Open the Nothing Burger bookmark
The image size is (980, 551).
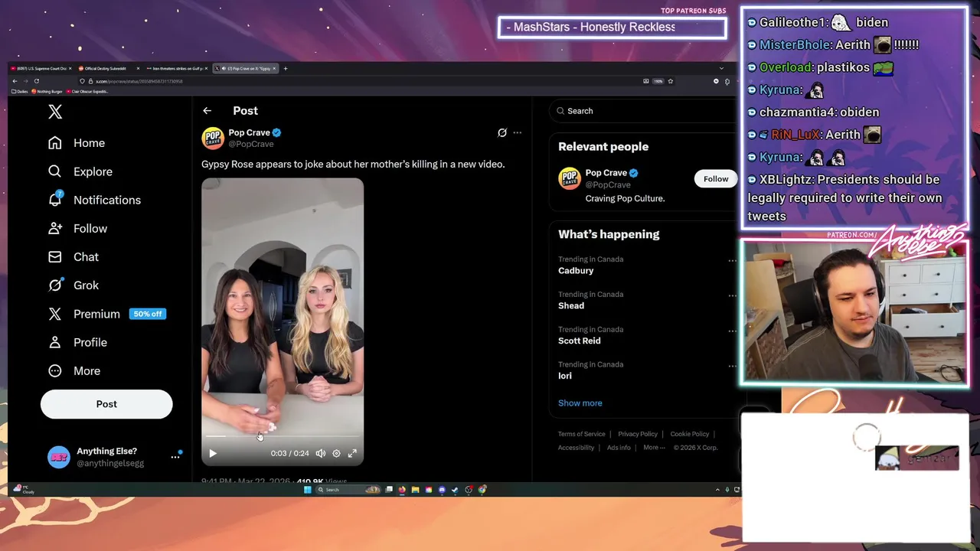47,91
